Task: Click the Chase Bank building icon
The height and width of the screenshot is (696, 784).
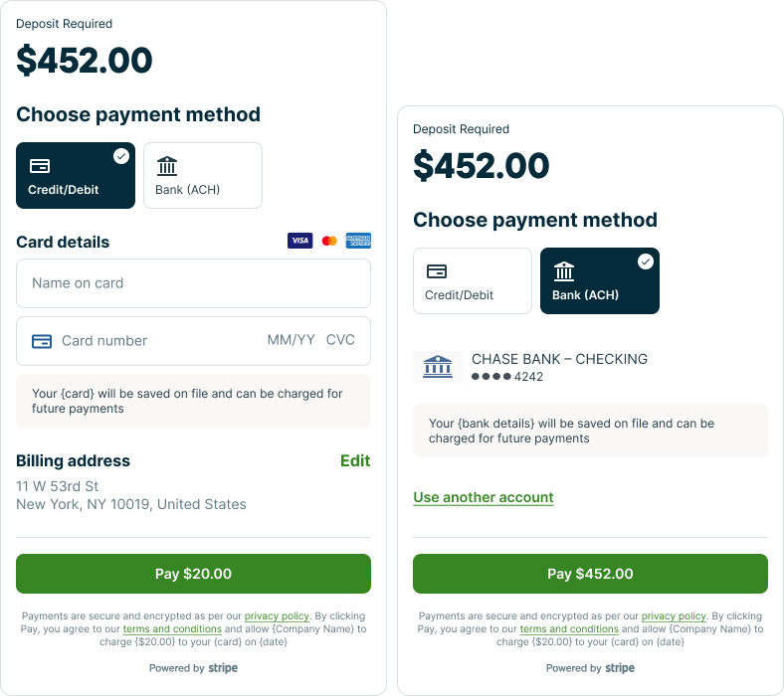Action: 438,367
